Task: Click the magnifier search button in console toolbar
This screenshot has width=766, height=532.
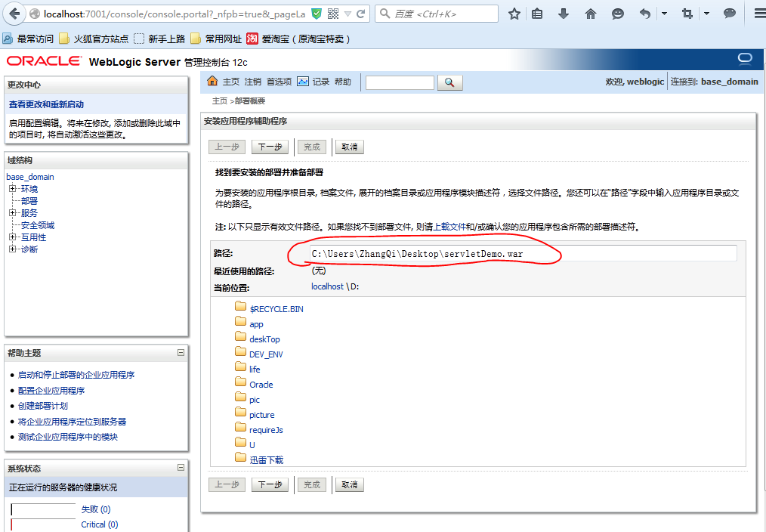Action: point(450,82)
